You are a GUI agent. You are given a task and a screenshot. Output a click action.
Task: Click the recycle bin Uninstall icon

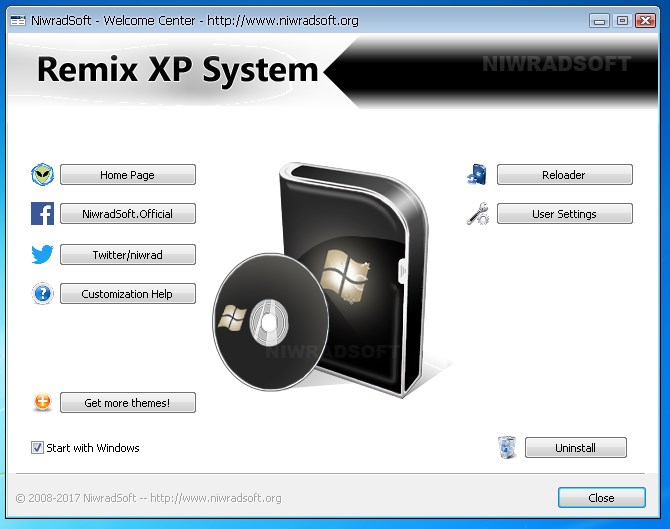pos(507,447)
